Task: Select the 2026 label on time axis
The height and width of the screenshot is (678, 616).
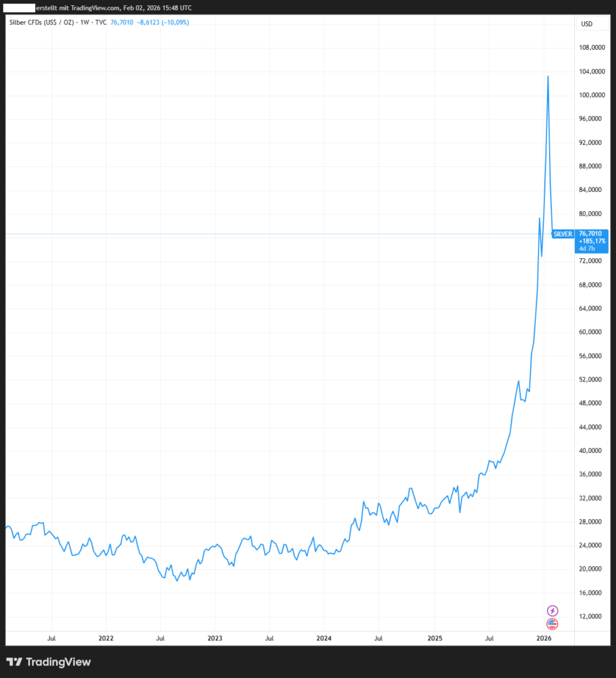Action: tap(543, 639)
